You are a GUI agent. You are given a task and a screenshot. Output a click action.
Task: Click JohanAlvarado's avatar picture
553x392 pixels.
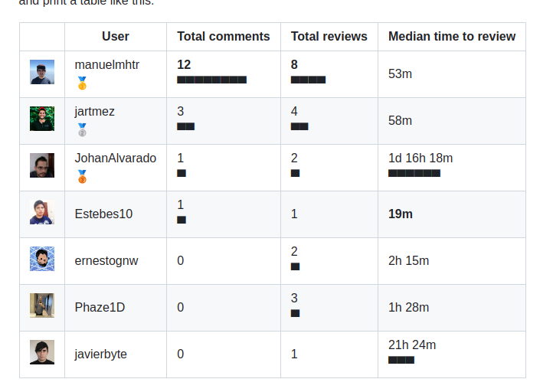coord(42,165)
